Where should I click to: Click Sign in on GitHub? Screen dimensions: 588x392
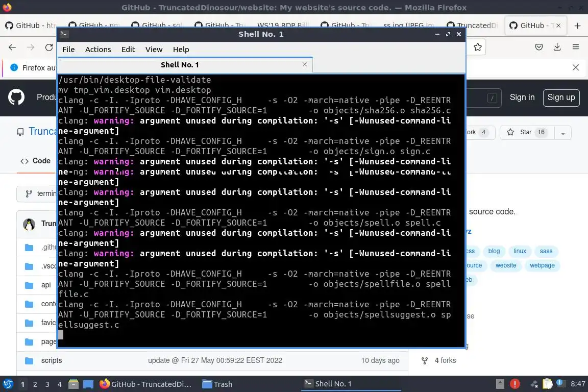(522, 97)
